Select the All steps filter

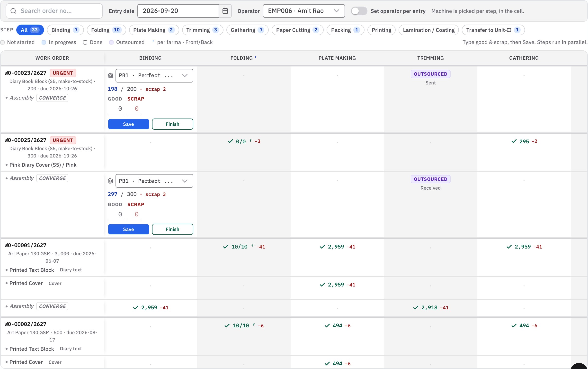tap(30, 30)
